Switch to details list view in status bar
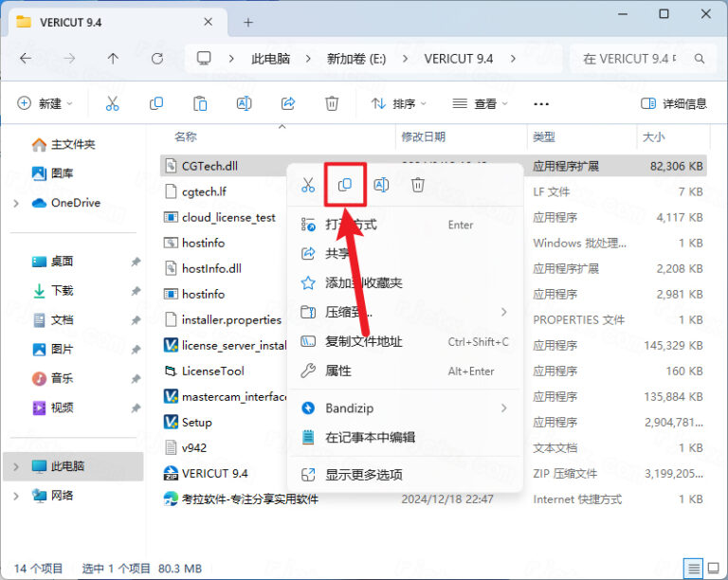Image resolution: width=728 pixels, height=580 pixels. click(693, 568)
